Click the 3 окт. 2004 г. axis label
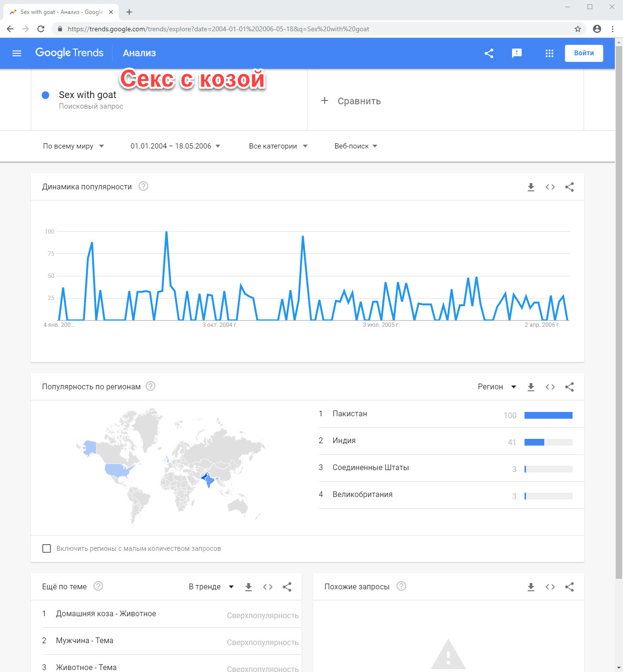 (220, 325)
